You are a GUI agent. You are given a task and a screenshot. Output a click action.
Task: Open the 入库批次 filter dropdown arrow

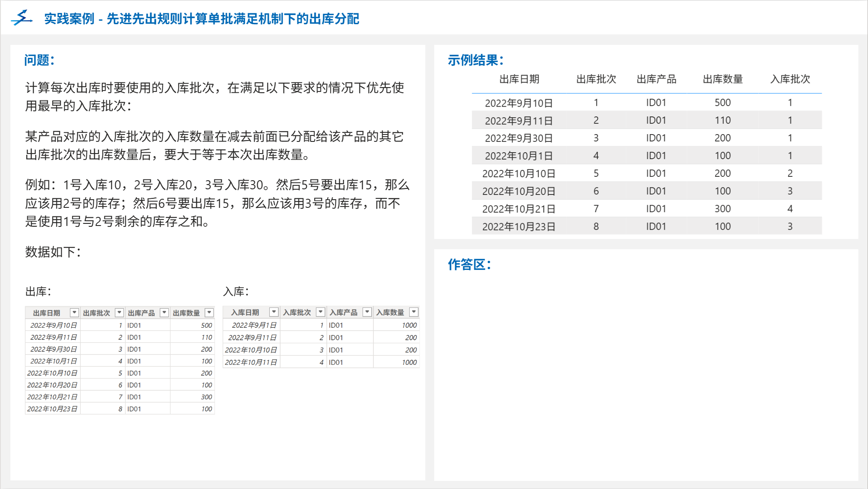[320, 312]
